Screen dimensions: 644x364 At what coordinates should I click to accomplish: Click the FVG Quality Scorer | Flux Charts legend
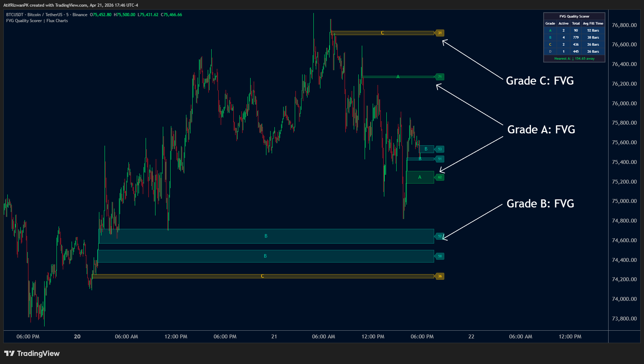pos(37,21)
